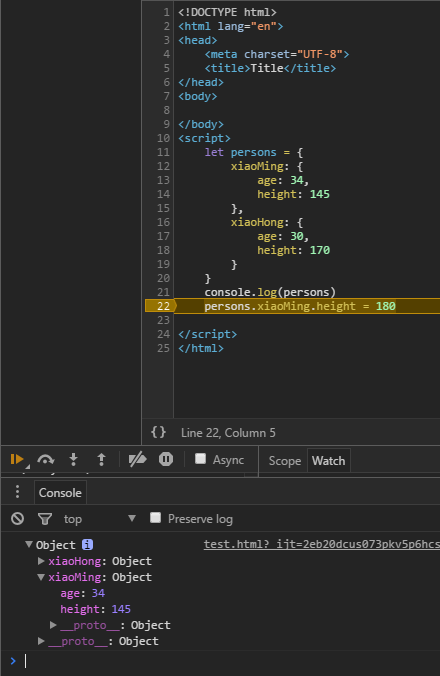Enable the Preserve log checkbox
Viewport: 440px width, 676px height.
click(156, 518)
